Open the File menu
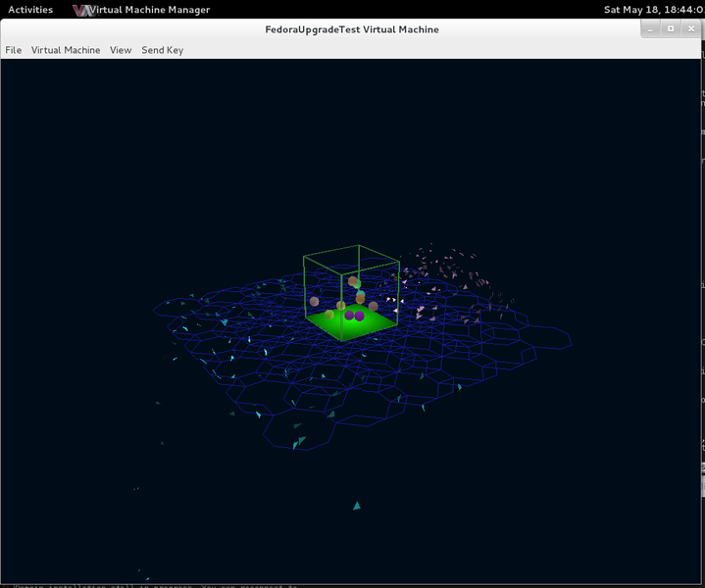 pyautogui.click(x=14, y=50)
